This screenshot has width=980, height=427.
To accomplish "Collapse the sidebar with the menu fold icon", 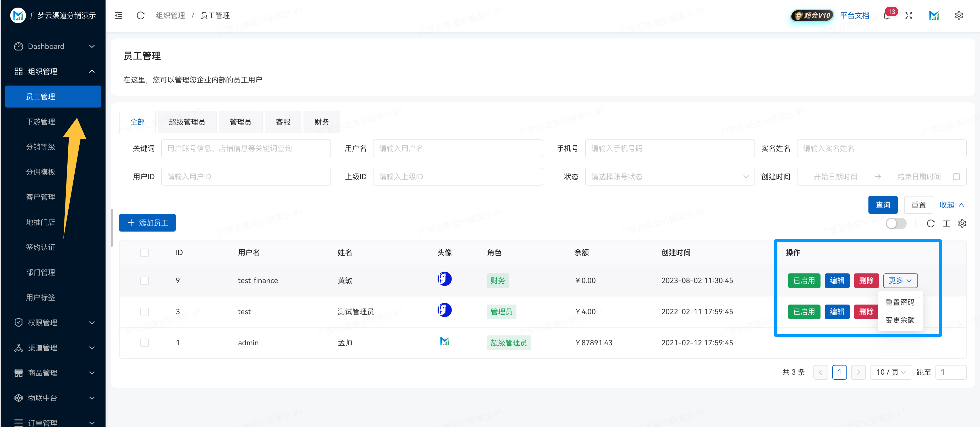I will click(119, 16).
